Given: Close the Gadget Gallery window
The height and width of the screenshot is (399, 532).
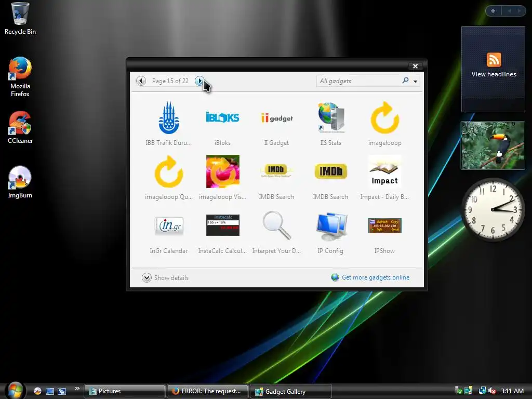Looking at the screenshot, I should click(x=415, y=66).
